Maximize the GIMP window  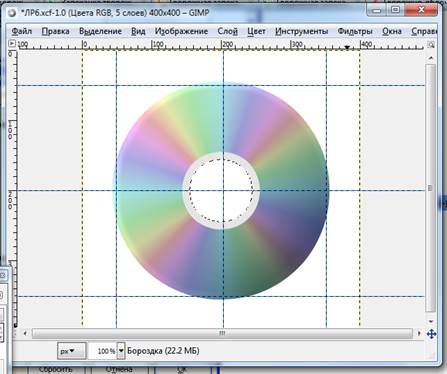(395, 10)
